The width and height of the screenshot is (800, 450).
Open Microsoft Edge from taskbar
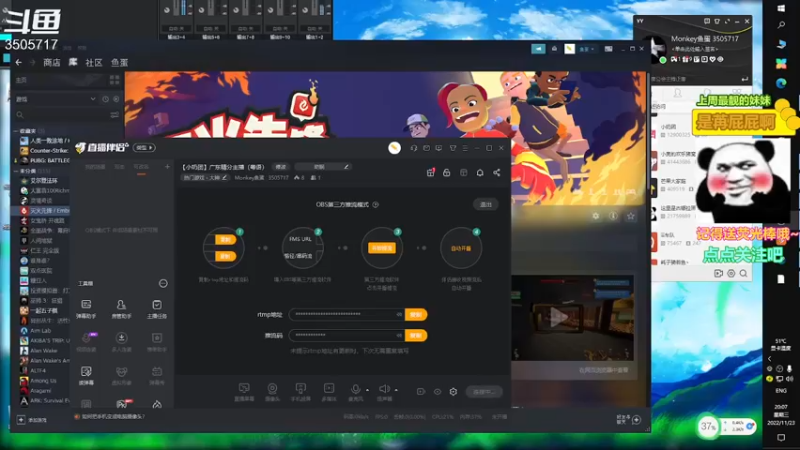(781, 83)
